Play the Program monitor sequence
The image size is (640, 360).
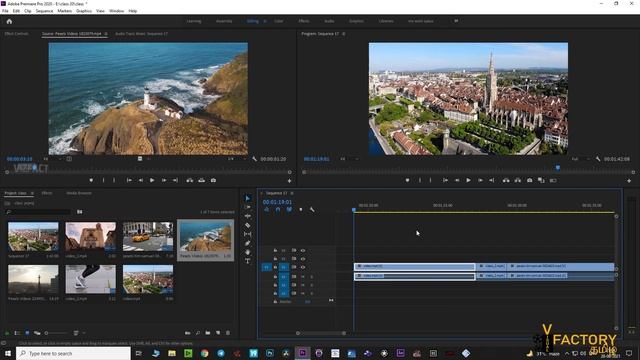point(469,180)
